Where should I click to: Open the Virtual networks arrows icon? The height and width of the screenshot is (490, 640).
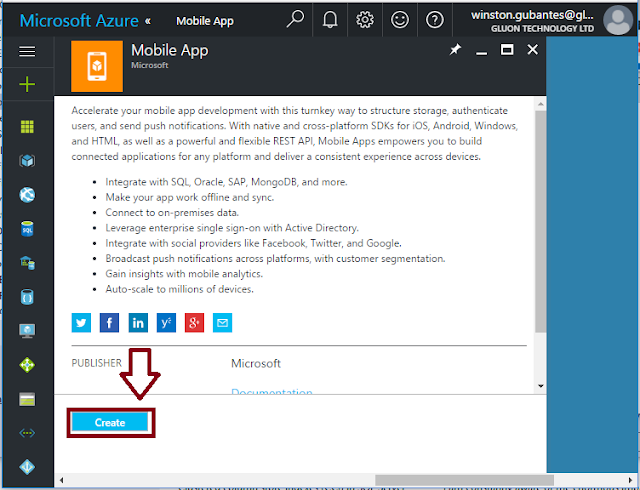pos(27,433)
